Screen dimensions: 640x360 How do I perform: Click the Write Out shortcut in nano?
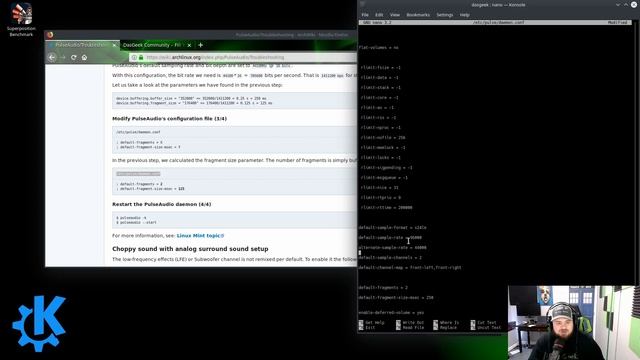(x=410, y=322)
